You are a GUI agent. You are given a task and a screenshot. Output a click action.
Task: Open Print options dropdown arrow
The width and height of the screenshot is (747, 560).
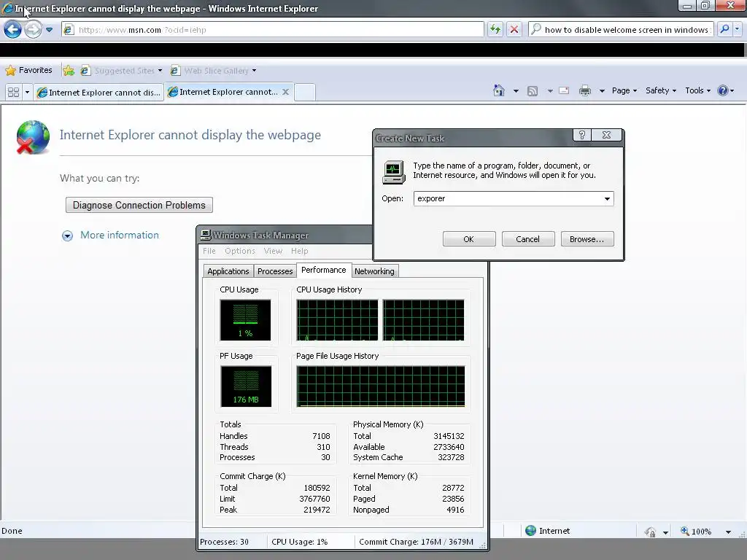[602, 90]
